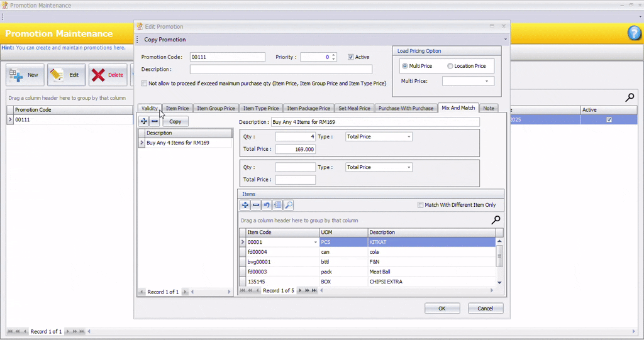644x340 pixels.
Task: Click the promotion Description input field
Action: (x=280, y=69)
